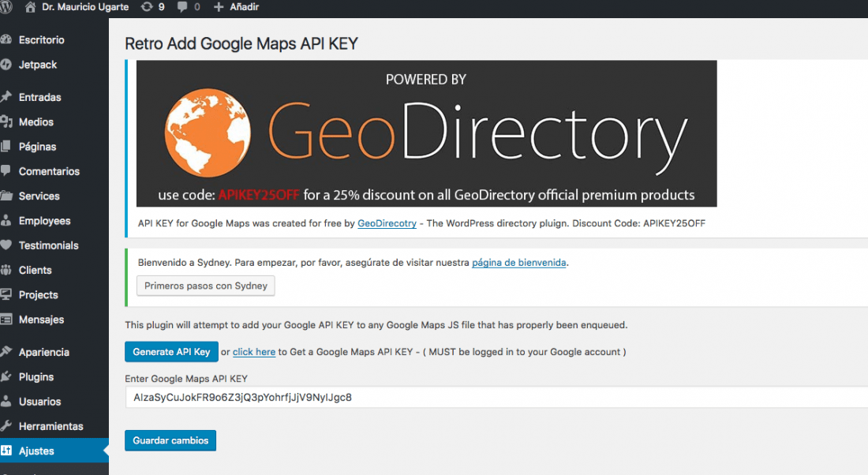Click the Apariencia brush icon
The height and width of the screenshot is (475, 868).
pyautogui.click(x=6, y=352)
